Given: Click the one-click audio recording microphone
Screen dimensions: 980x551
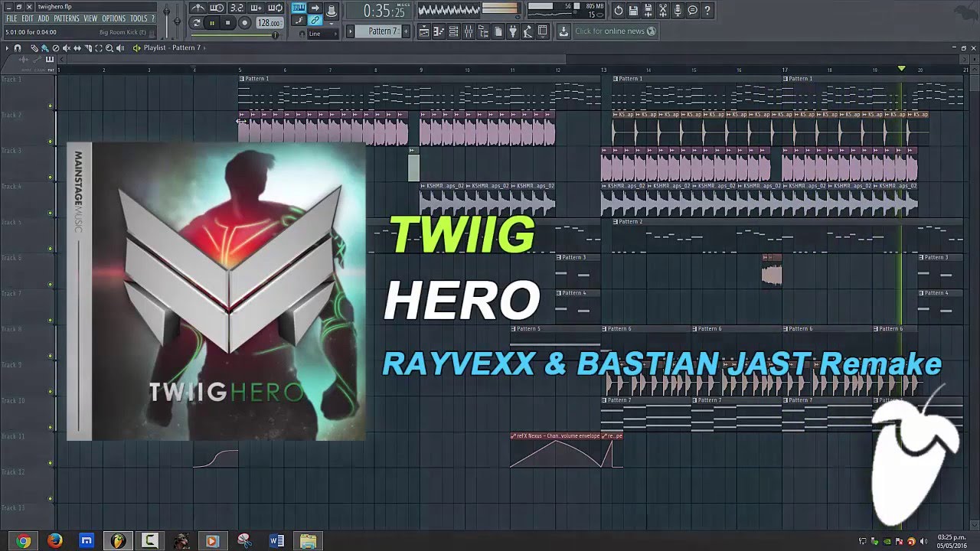Looking at the screenshot, I should click(x=678, y=11).
